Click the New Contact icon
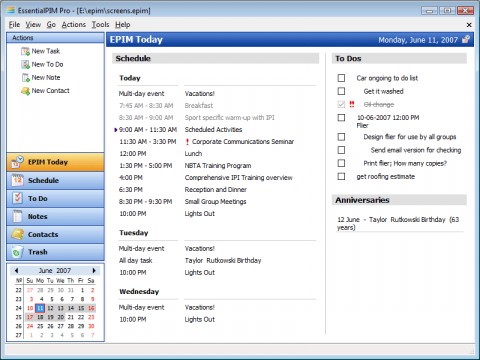This screenshot has height=360, width=480. click(25, 91)
